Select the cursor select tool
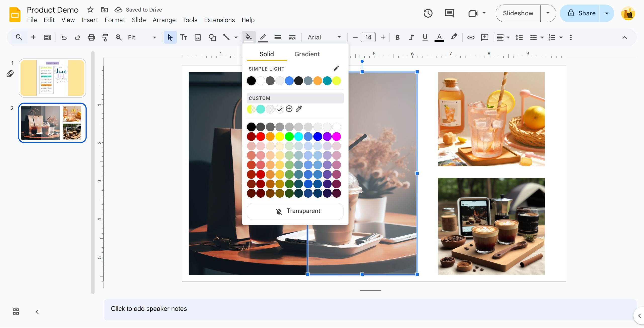This screenshot has height=328, width=644. pos(170,37)
